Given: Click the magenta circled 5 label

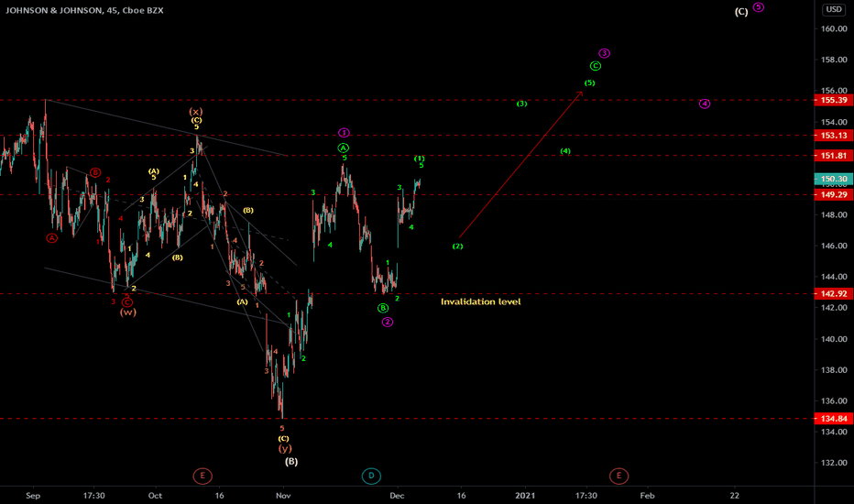Looking at the screenshot, I should pos(759,7).
